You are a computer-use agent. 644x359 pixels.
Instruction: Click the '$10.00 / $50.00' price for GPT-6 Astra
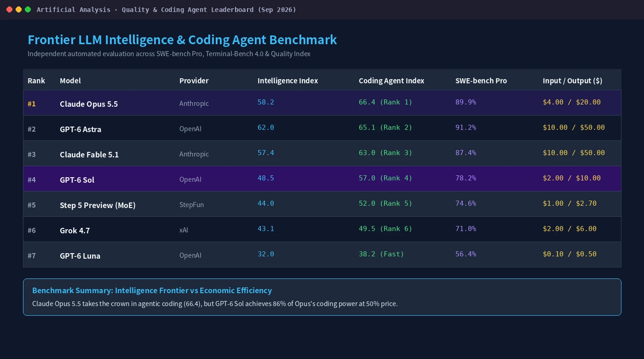point(574,127)
